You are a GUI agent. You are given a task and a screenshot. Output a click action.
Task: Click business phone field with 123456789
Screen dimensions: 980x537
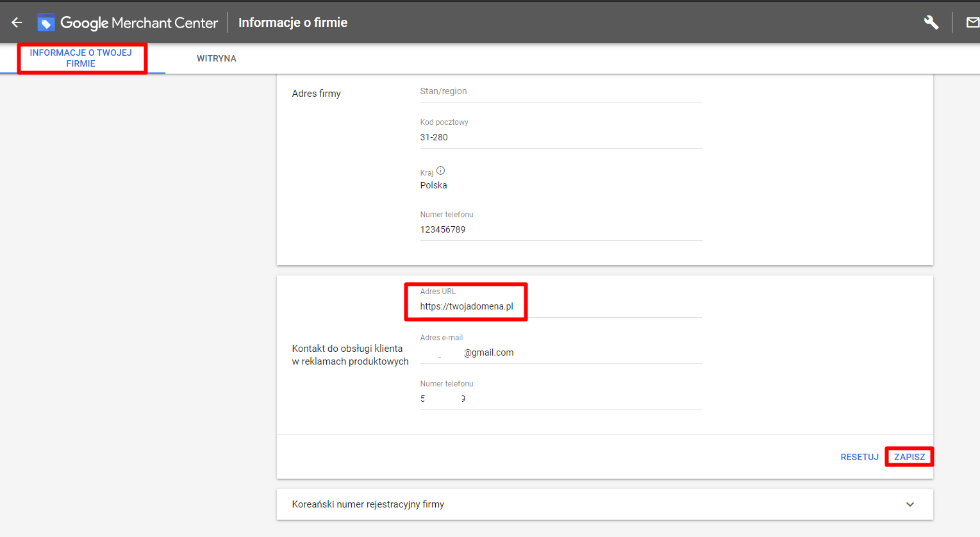tap(560, 229)
